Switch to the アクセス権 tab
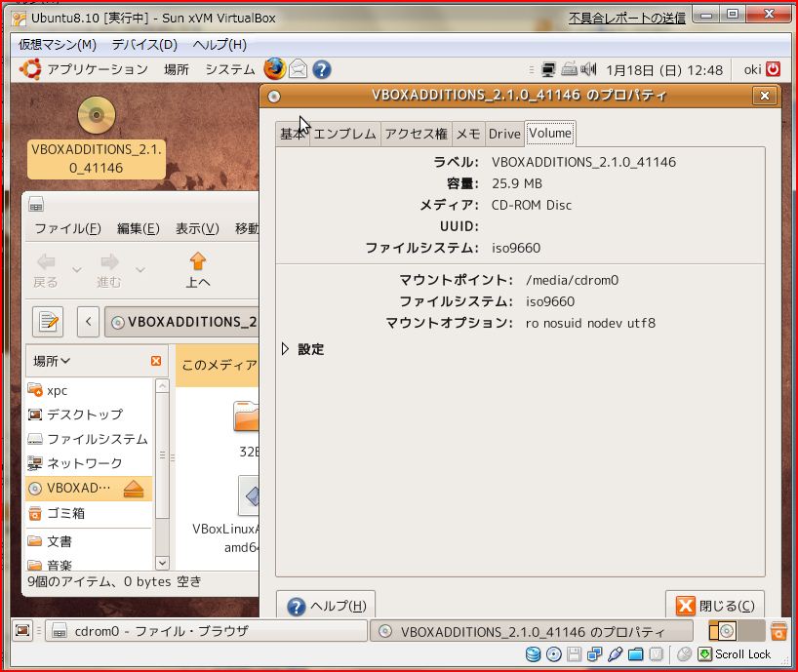This screenshot has width=798, height=672. tap(416, 134)
